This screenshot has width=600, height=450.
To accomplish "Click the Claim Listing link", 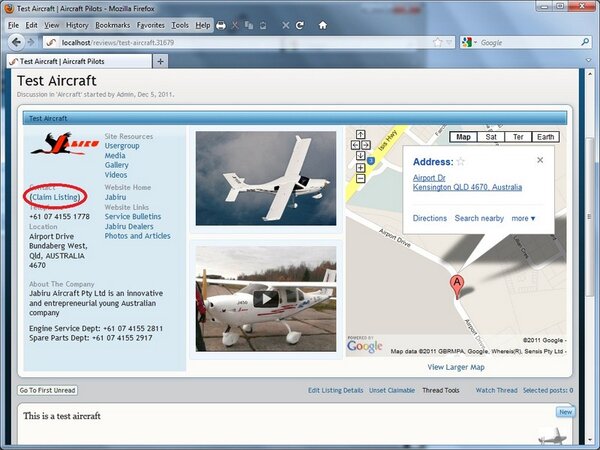I will pyautogui.click(x=56, y=198).
